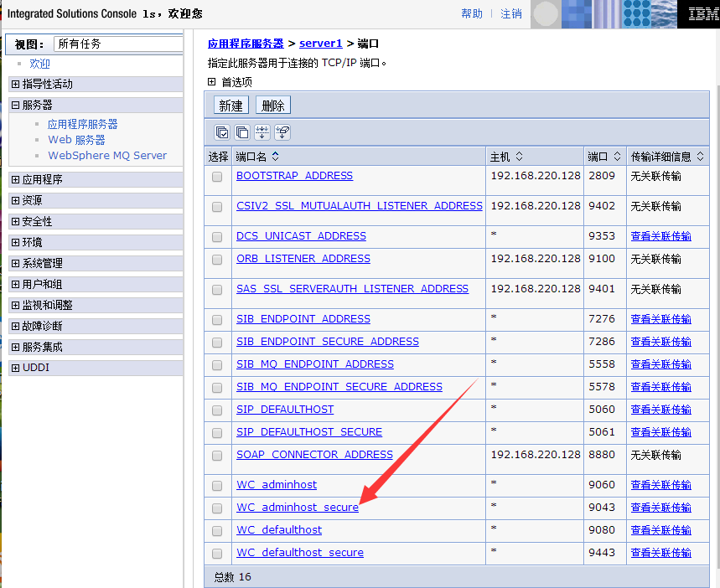720x588 pixels.
Task: Collapse the 服务器 section
Action: [x=16, y=105]
